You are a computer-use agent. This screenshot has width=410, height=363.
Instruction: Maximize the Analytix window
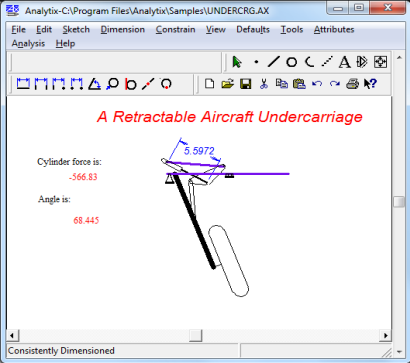click(x=359, y=8)
